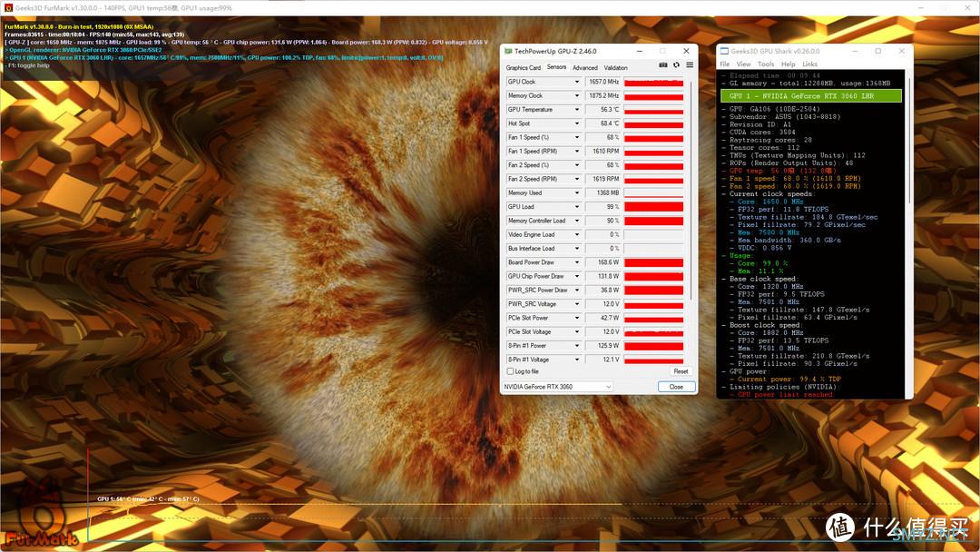980x552 pixels.
Task: Switch to the Advanced tab
Action: 585,67
